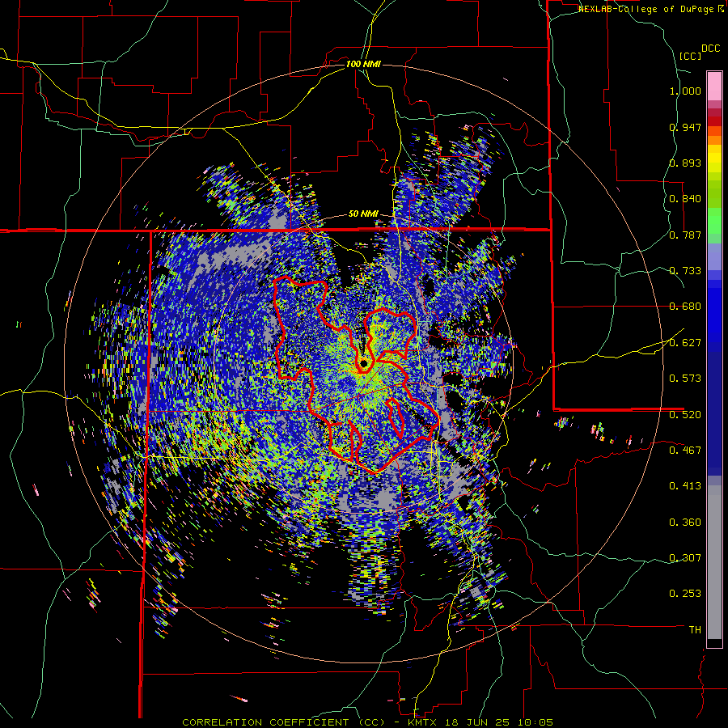Click the black radar site dot at center
728x728 pixels.
point(364,363)
